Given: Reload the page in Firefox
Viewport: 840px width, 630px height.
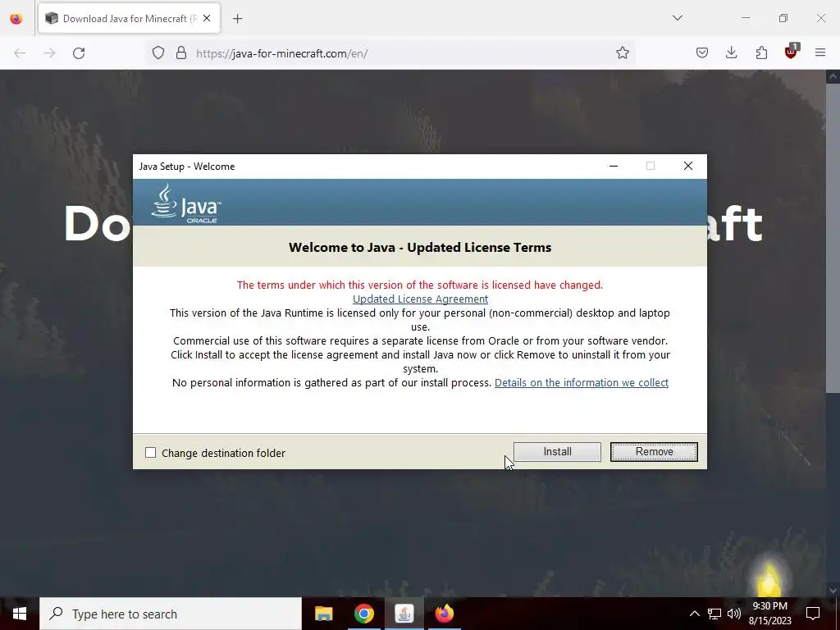Looking at the screenshot, I should pos(79,53).
